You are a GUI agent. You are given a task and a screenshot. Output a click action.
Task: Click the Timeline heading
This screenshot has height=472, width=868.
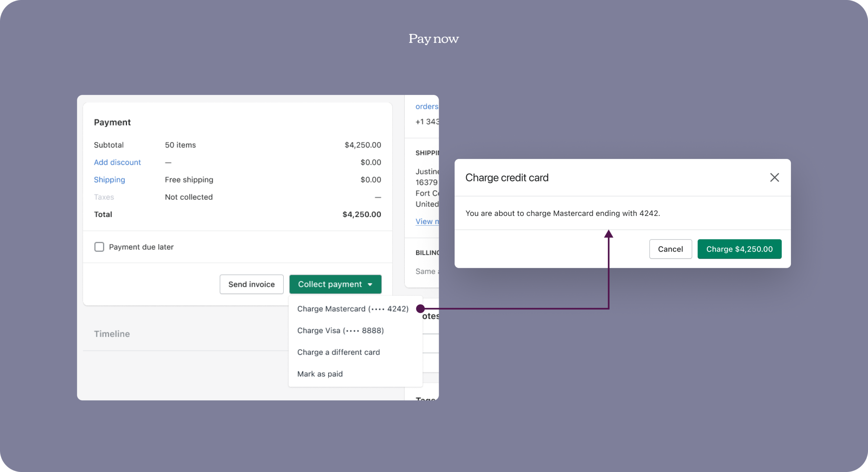tap(112, 334)
